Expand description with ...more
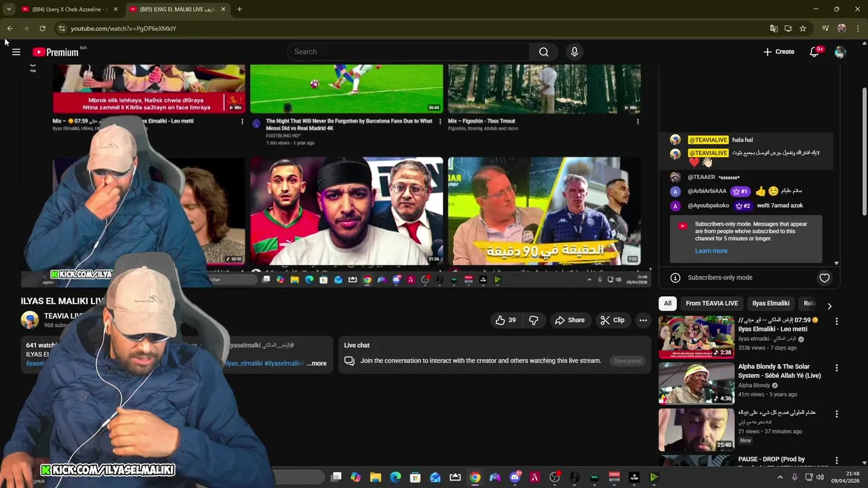The image size is (868, 488). tap(317, 363)
